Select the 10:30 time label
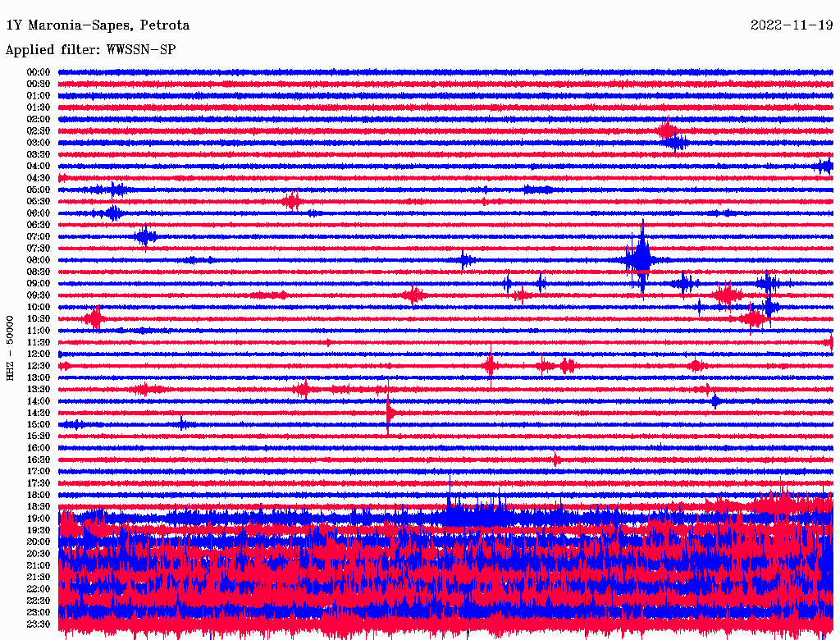The width and height of the screenshot is (840, 640). pos(39,318)
